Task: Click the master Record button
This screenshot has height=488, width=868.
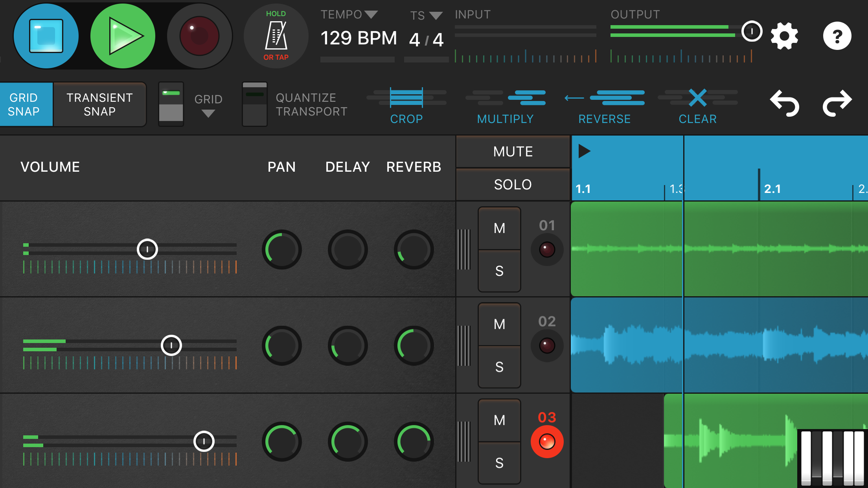Action: (199, 36)
